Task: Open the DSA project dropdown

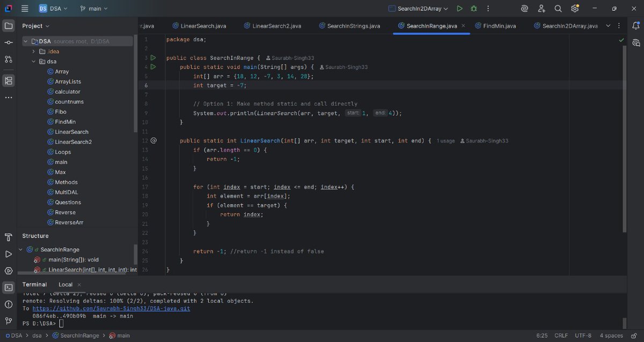Action: [54, 9]
